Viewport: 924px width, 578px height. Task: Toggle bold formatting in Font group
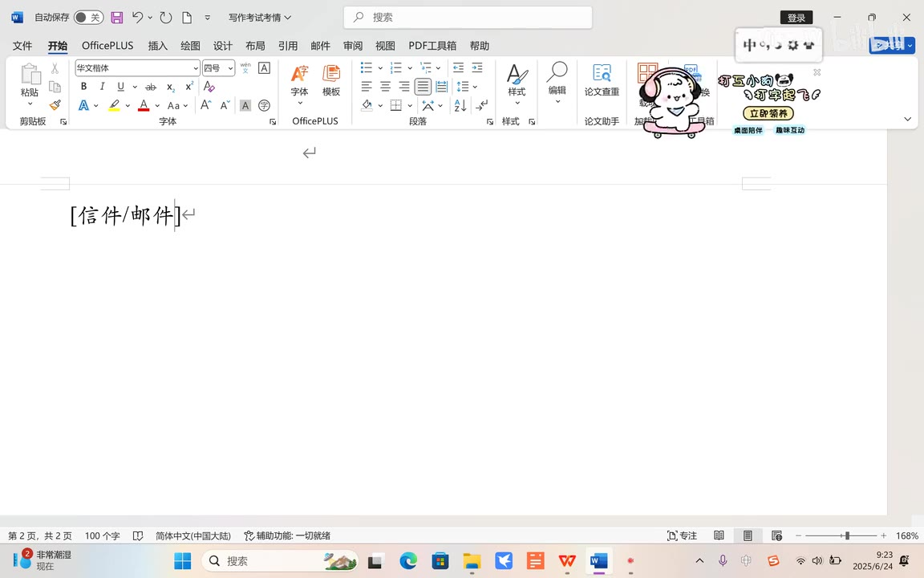pos(83,87)
